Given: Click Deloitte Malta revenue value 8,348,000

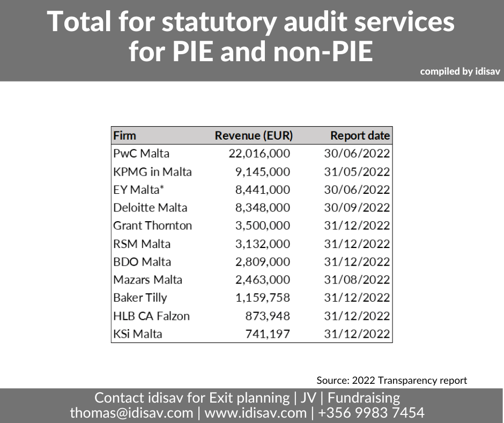Looking at the screenshot, I should (x=260, y=208).
